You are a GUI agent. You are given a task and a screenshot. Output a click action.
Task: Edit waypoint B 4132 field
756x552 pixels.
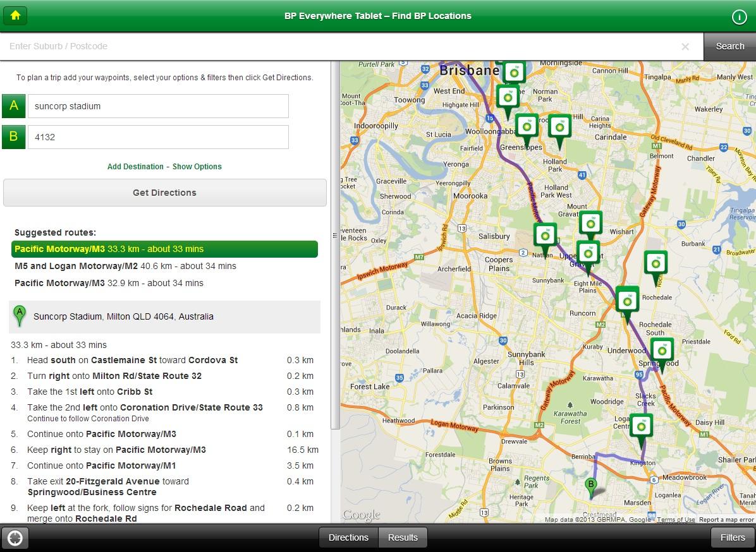point(158,137)
